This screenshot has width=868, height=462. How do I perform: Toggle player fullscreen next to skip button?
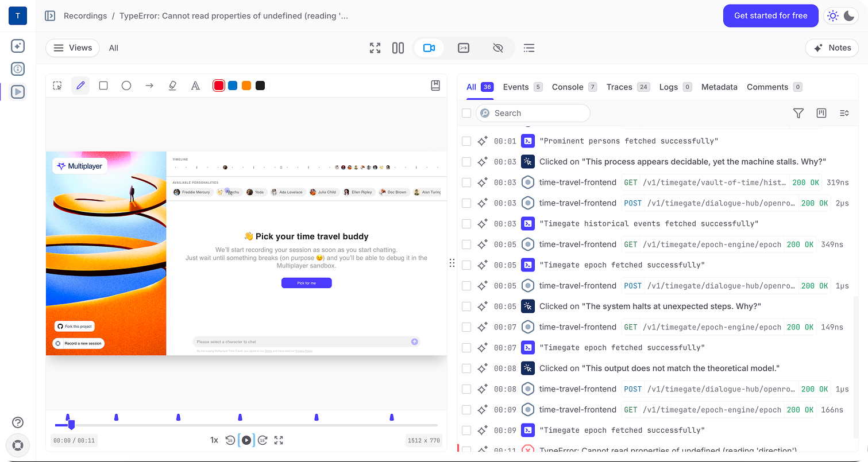point(279,440)
